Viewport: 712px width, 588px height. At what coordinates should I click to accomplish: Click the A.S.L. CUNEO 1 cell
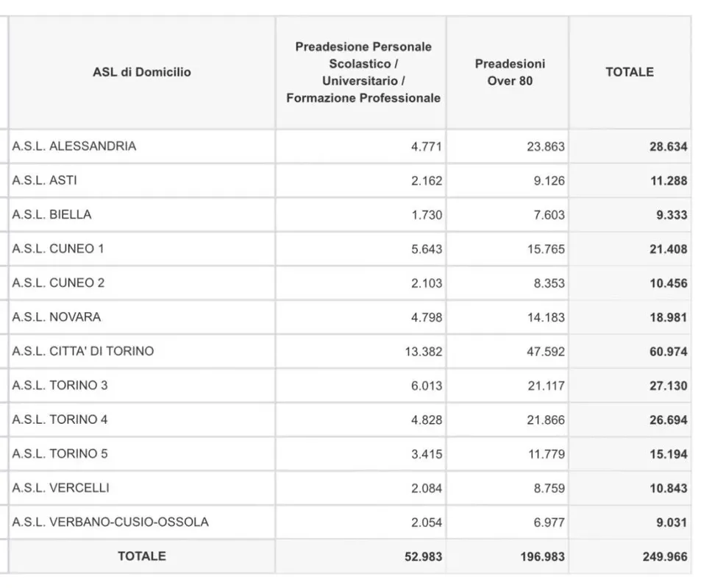pos(58,249)
